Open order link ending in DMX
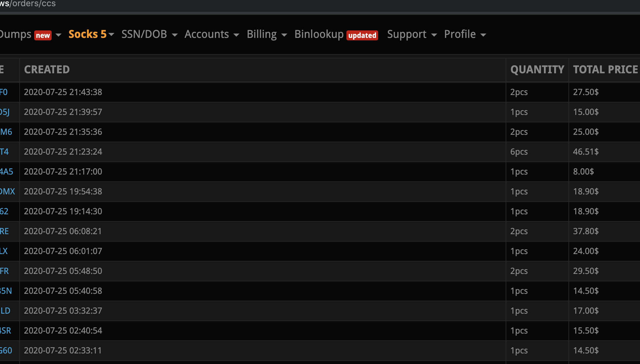Viewport: 640px width, 364px height. [x=7, y=191]
